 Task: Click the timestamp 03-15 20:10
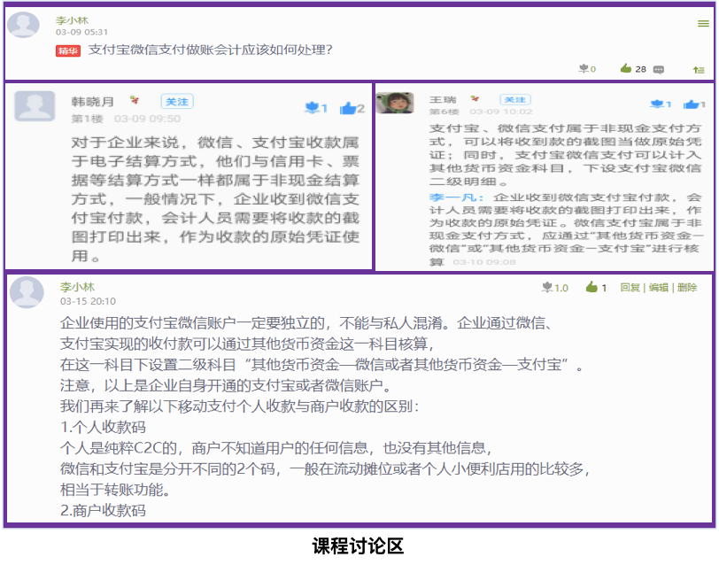(x=88, y=301)
